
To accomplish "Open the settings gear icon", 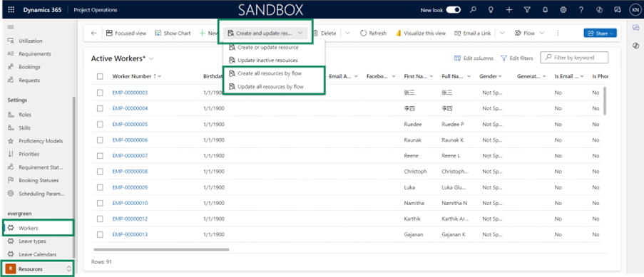I will click(563, 10).
